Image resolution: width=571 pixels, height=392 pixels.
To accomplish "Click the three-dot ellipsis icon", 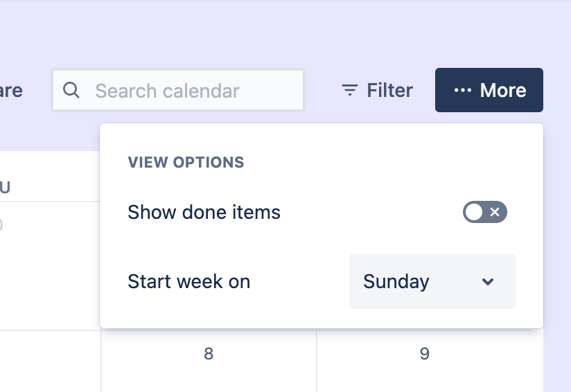I will [462, 91].
